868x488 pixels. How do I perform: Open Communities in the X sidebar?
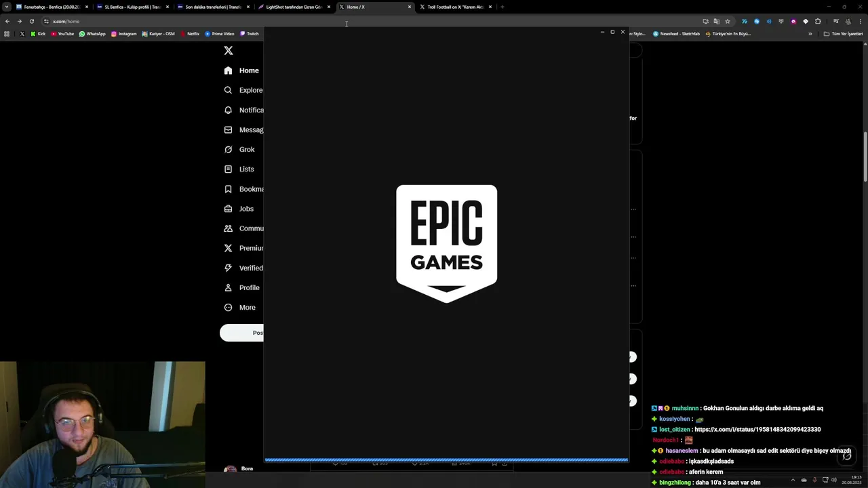tap(243, 228)
